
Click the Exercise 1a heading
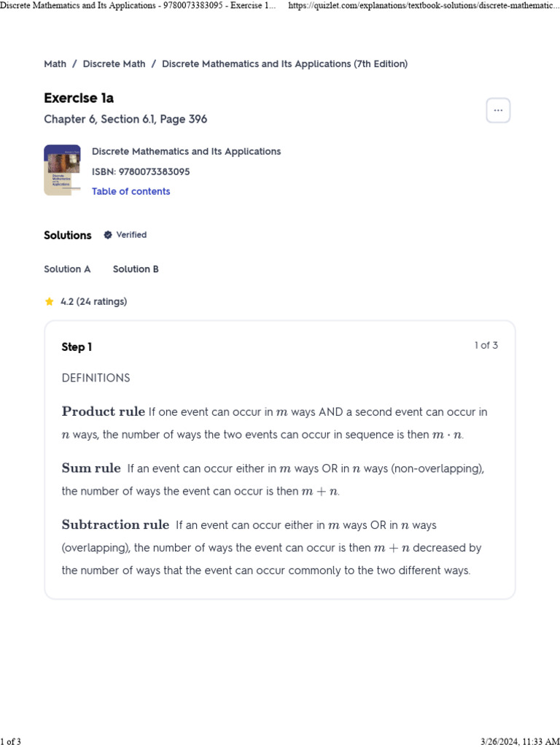pos(79,98)
